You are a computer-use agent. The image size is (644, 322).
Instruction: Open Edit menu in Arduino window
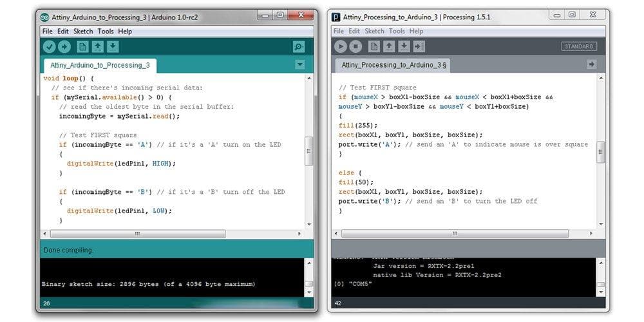coord(63,31)
